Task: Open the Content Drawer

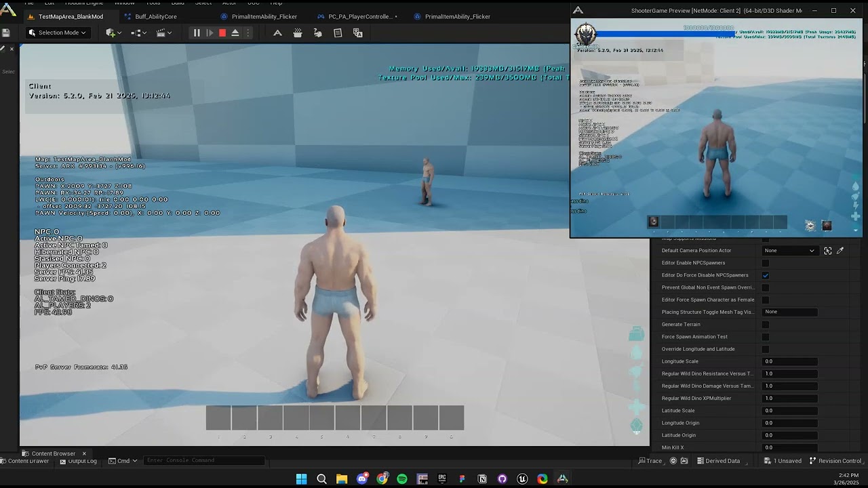Action: coord(25,461)
